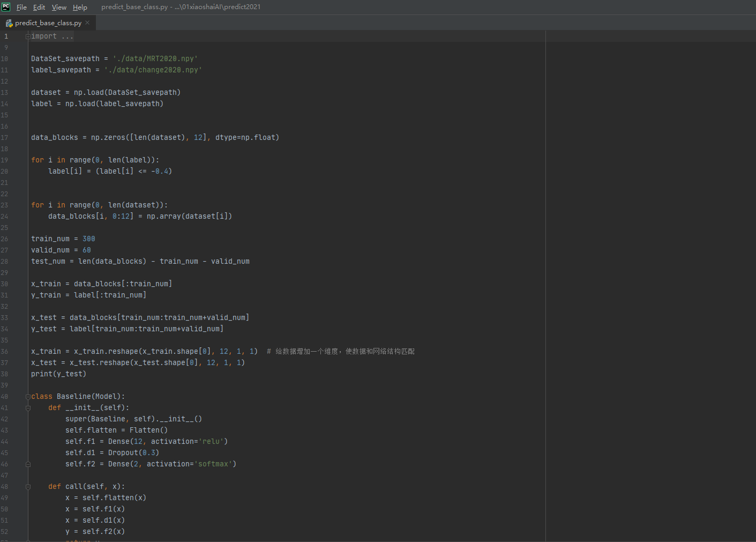The width and height of the screenshot is (756, 542).
Task: Click 'class Baseline(Model):' declaration
Action: [x=78, y=397]
